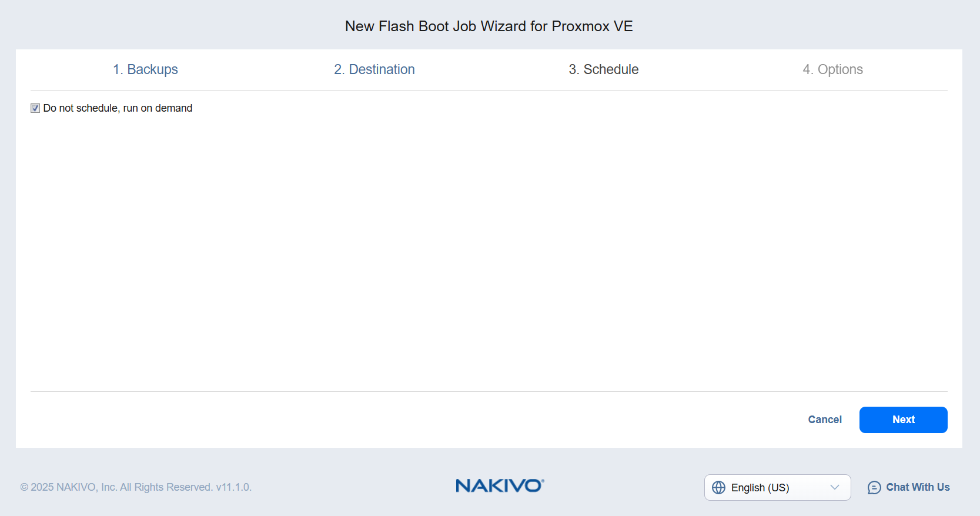The width and height of the screenshot is (980, 516).
Task: Click the registered trademark symbol beside NAKIVO
Action: click(x=543, y=480)
